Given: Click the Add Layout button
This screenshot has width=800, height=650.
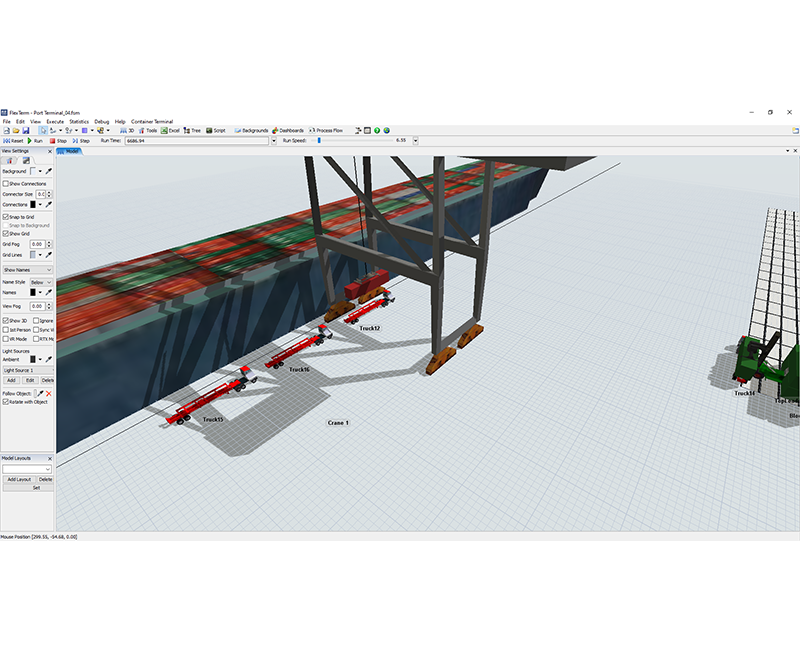Looking at the screenshot, I should point(19,479).
